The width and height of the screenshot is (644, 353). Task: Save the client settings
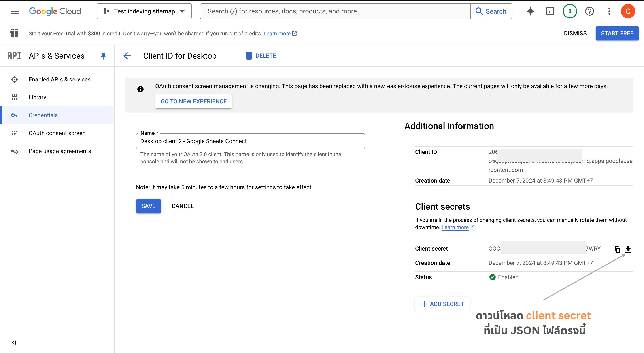148,206
